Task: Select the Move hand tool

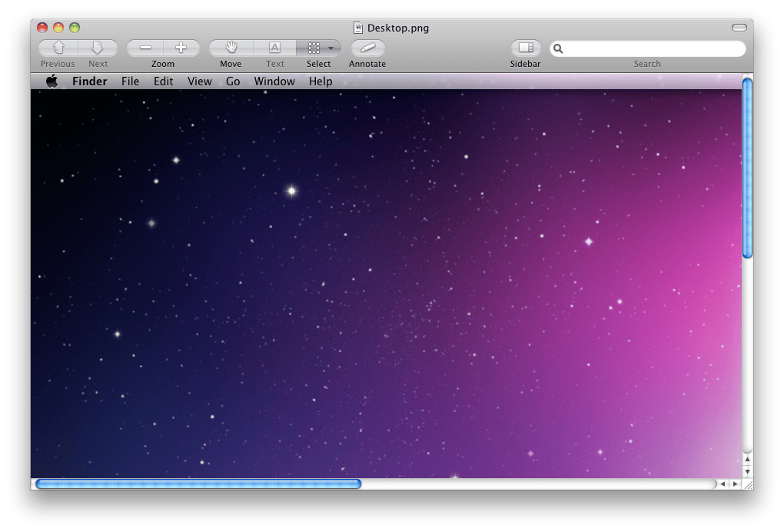Action: (x=231, y=48)
